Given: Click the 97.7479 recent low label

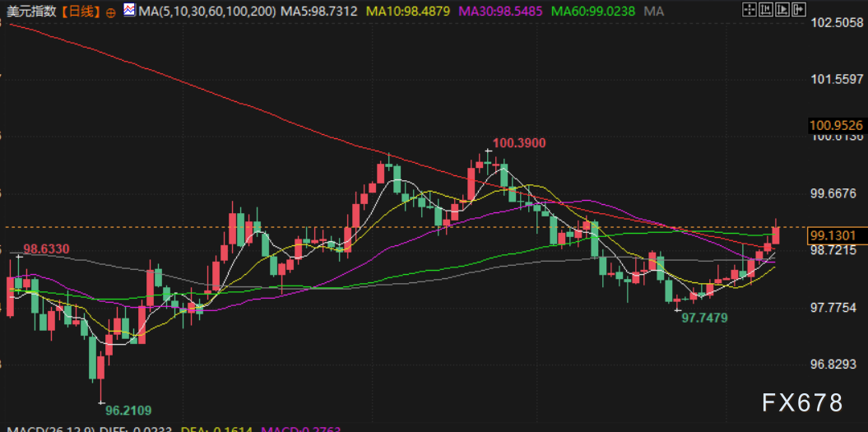Looking at the screenshot, I should [703, 317].
